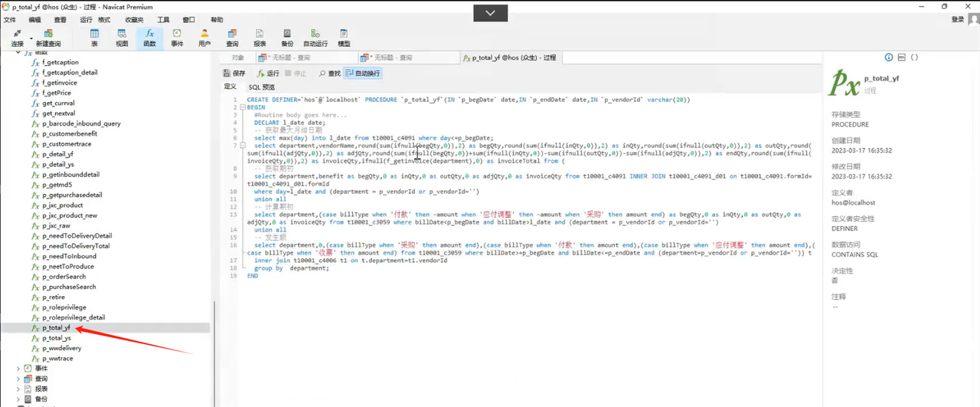Create a new query with 新建查询

point(48,38)
